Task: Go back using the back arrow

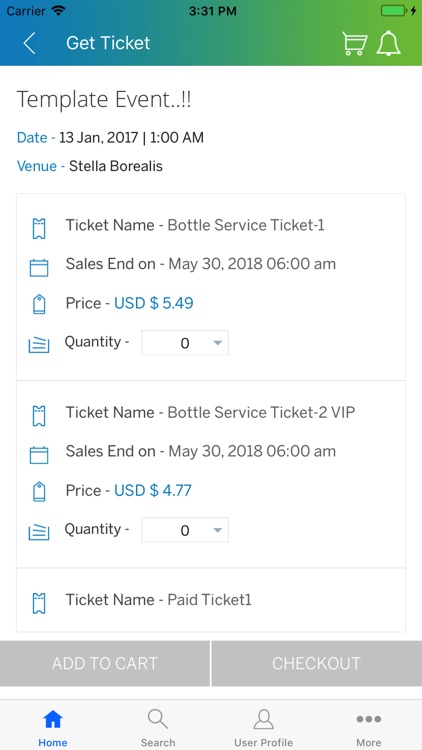Action: 29,43
